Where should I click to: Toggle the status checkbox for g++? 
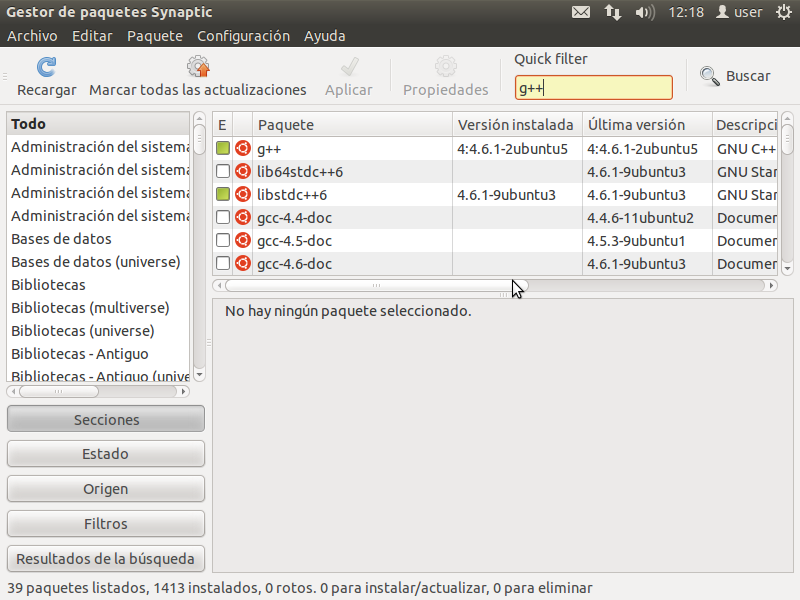pos(222,148)
